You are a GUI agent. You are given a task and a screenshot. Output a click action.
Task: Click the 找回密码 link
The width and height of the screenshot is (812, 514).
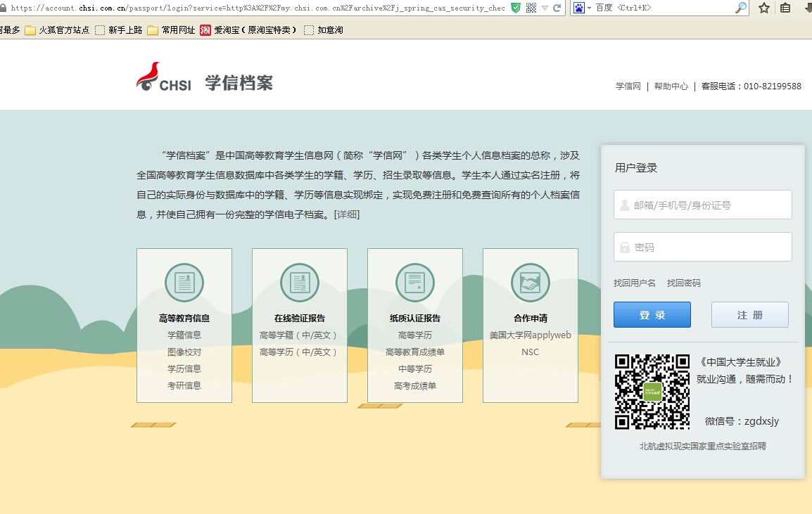[684, 283]
